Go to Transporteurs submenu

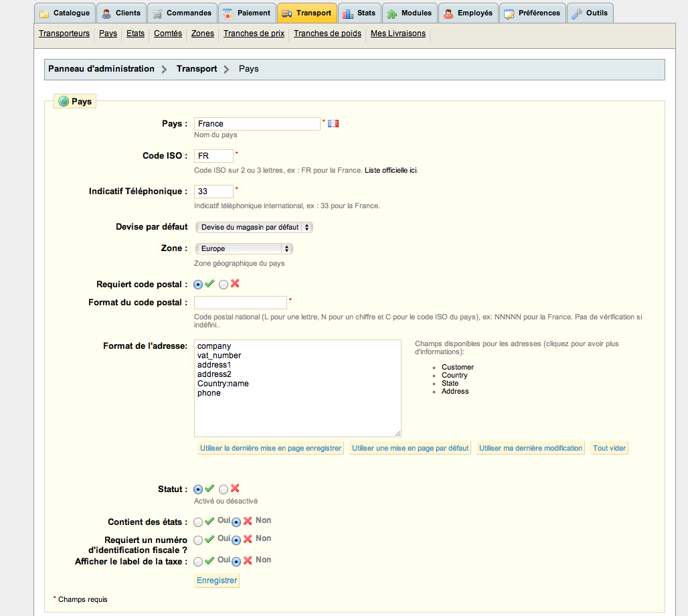pos(64,33)
